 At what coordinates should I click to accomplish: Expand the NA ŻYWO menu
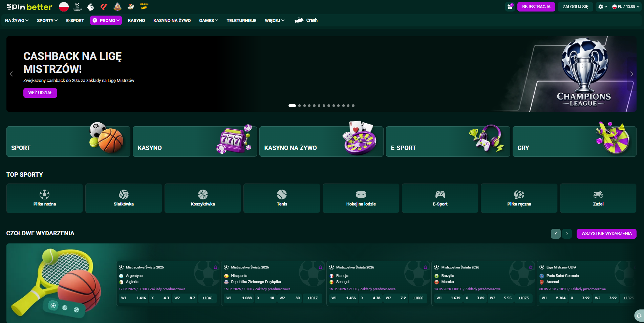pyautogui.click(x=17, y=20)
